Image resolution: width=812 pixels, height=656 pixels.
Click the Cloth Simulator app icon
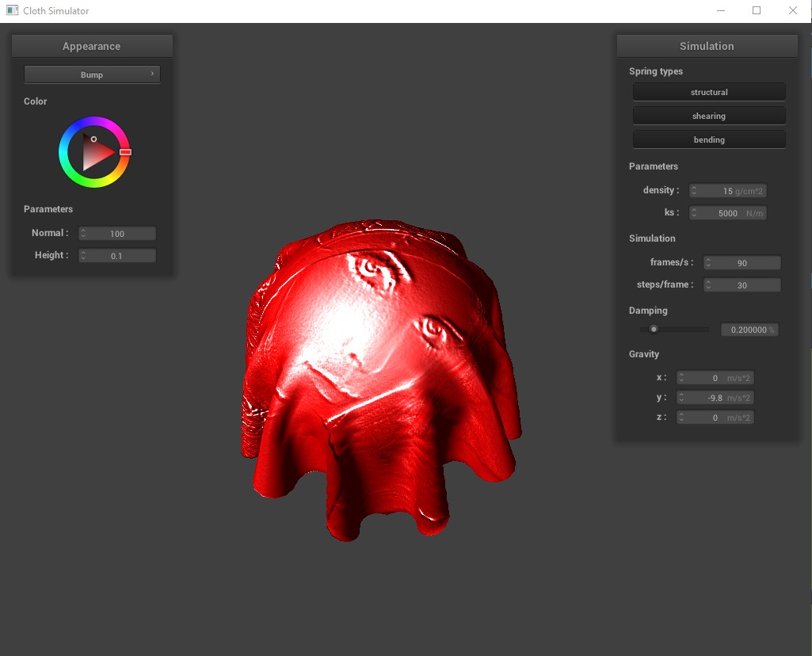[x=13, y=10]
